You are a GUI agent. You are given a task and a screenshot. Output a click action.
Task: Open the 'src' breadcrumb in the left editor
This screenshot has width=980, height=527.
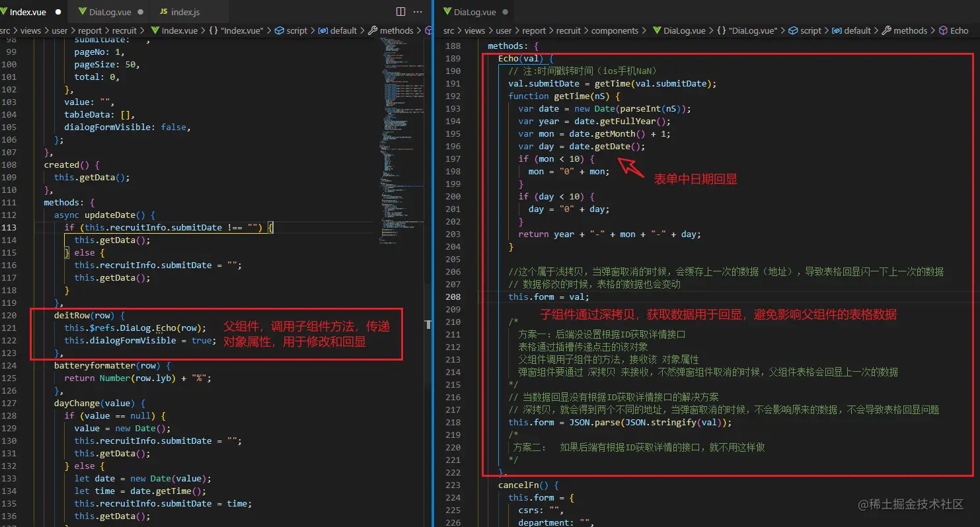(x=5, y=30)
